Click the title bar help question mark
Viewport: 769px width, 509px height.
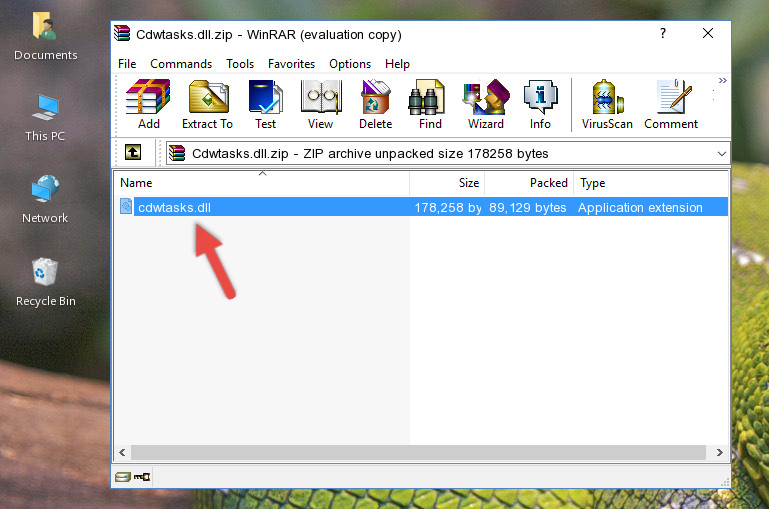663,33
